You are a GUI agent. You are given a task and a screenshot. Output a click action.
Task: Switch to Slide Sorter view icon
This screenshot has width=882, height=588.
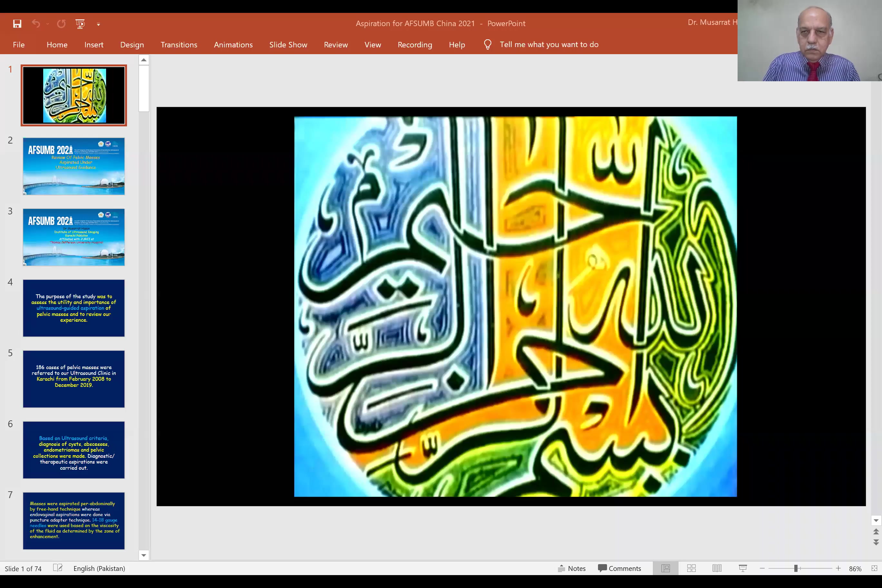click(691, 568)
